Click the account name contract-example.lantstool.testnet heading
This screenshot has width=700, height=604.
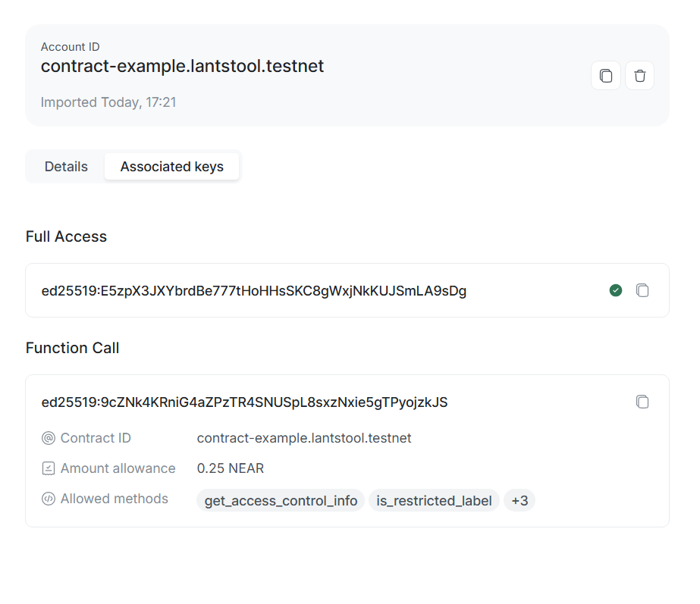[182, 67]
